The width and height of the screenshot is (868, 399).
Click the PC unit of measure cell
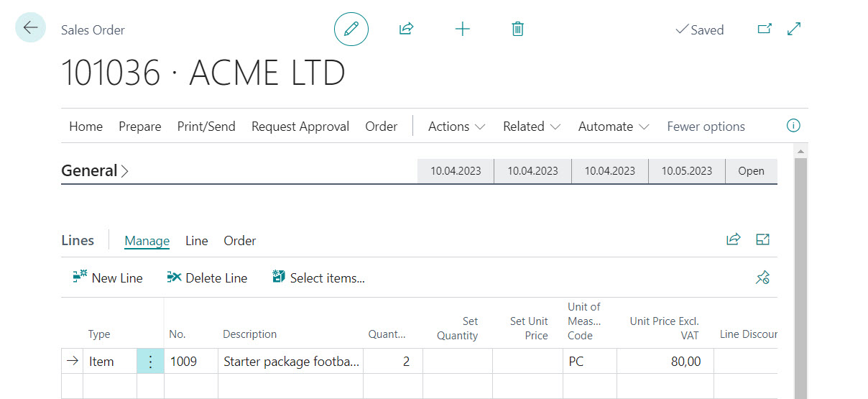tap(589, 362)
